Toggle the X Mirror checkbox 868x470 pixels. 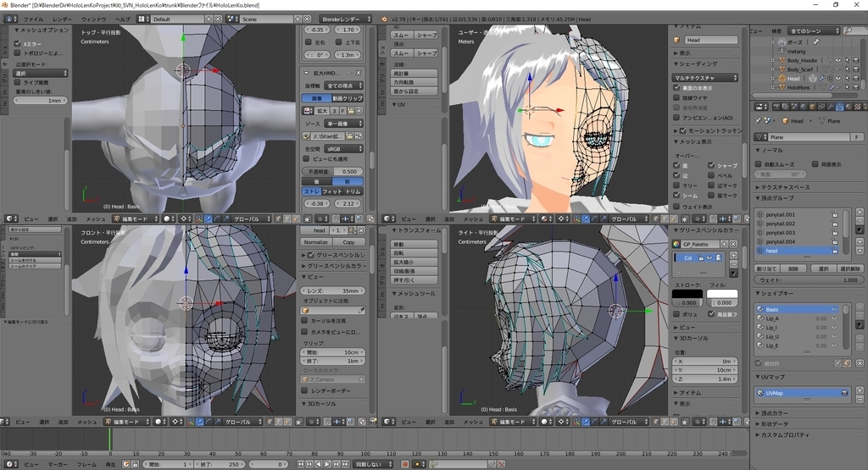point(17,44)
